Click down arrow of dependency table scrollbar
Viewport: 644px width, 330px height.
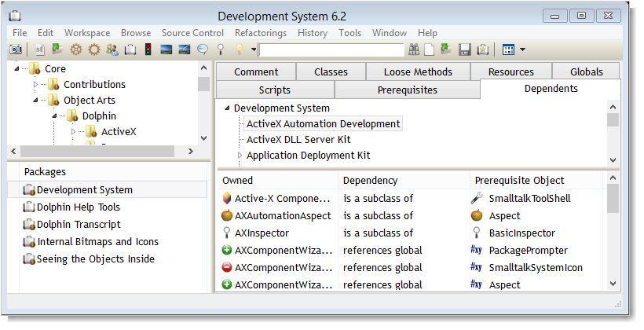[613, 283]
